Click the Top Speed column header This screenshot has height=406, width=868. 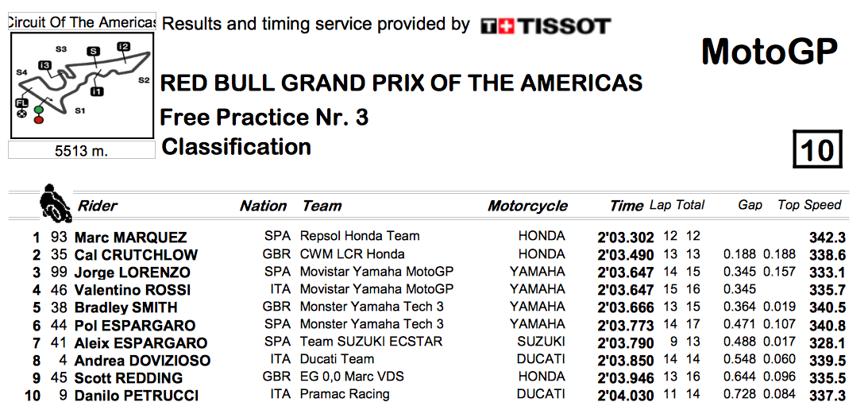(809, 205)
